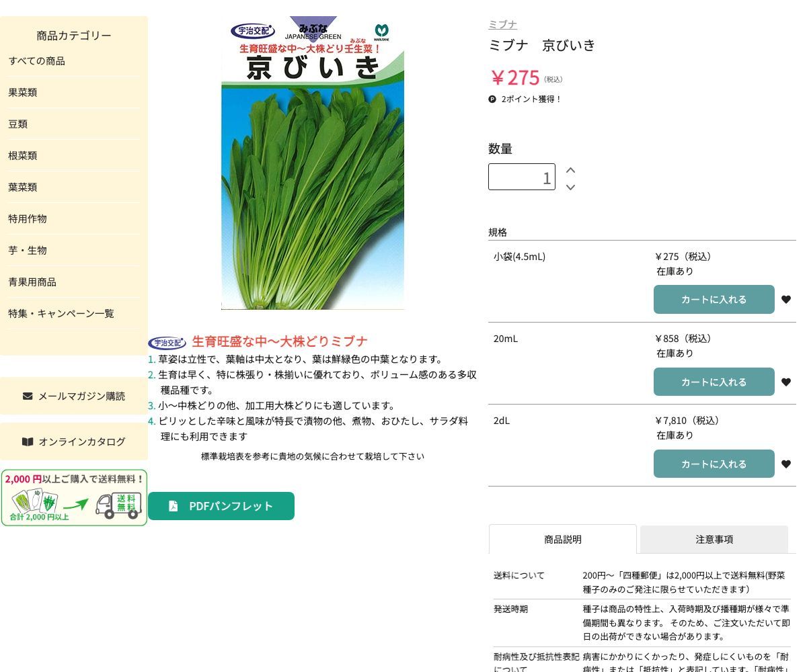Add 2dL size to favorites via heart
The height and width of the screenshot is (672, 807).
[x=785, y=464]
